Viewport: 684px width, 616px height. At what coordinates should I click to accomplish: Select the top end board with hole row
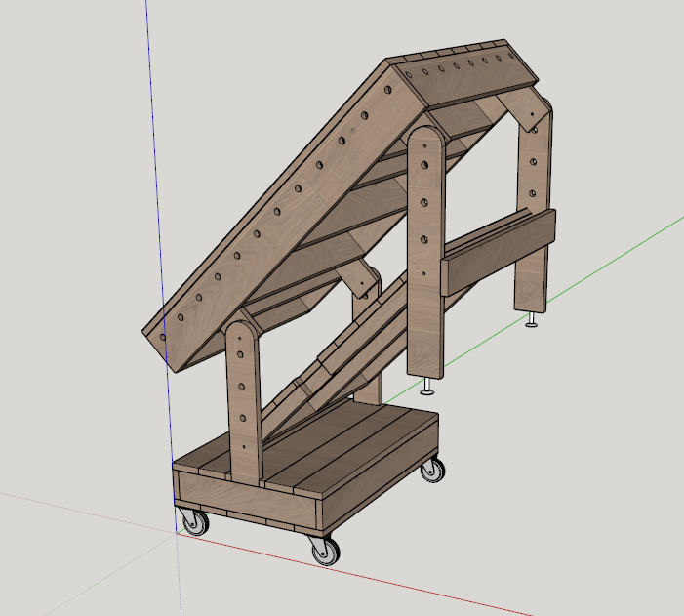pyautogui.click(x=459, y=68)
